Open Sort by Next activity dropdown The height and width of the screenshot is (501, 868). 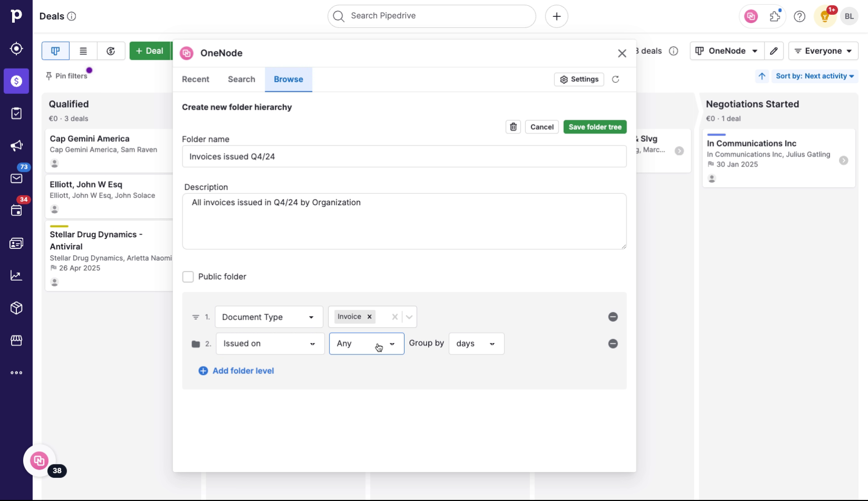(x=815, y=76)
